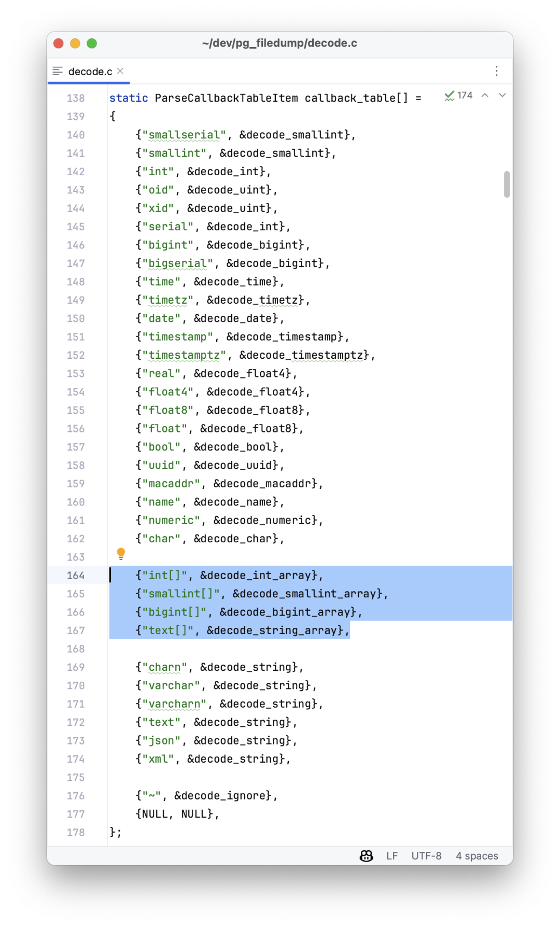Click &decode_string_array on line 167

(x=272, y=630)
